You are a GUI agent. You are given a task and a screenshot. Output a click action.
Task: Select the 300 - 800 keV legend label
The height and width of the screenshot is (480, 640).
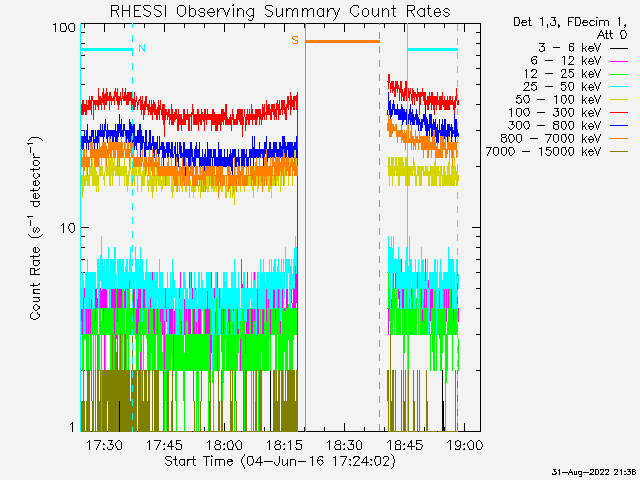pos(555,126)
